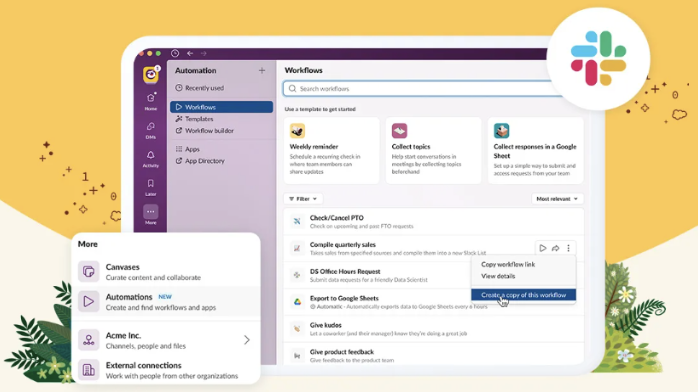Click the Compile quarterly sales chart icon
This screenshot has width=698, height=392.
tap(297, 248)
